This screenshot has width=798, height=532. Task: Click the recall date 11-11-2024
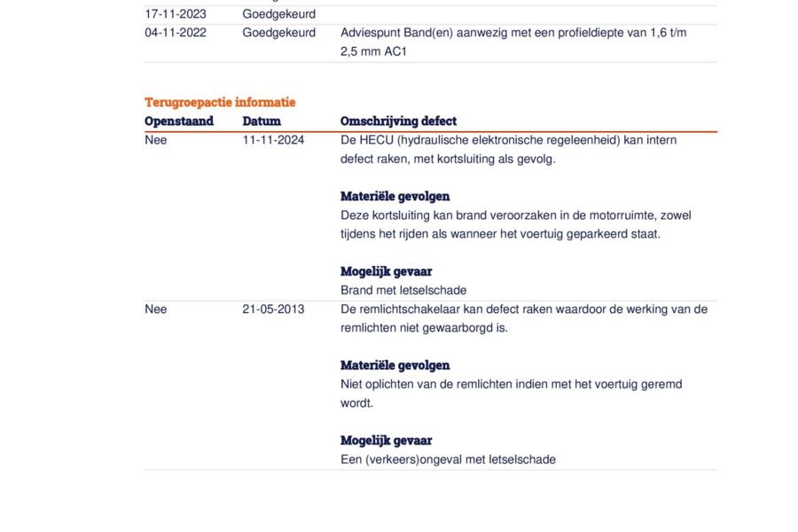(x=273, y=140)
